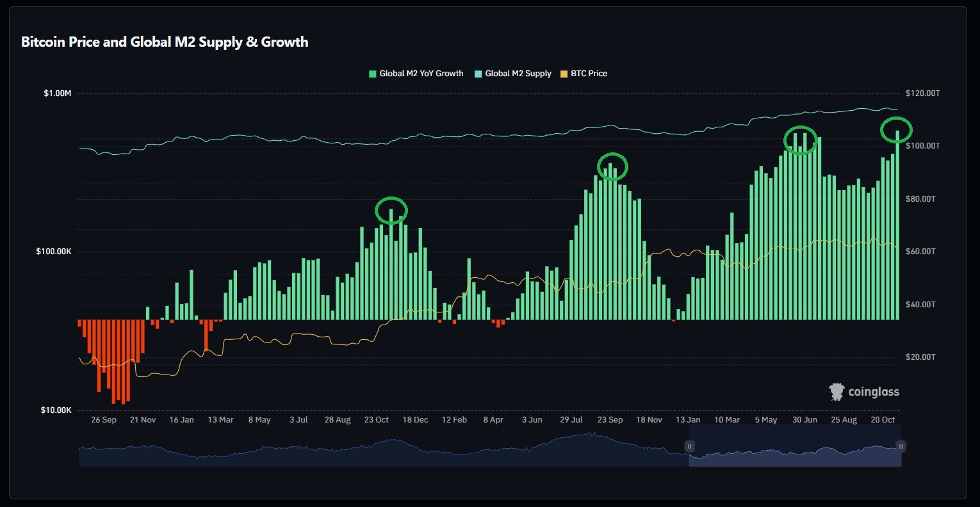Click the highlighted selection in the time navigator
The width and height of the screenshot is (980, 507).
[x=794, y=451]
